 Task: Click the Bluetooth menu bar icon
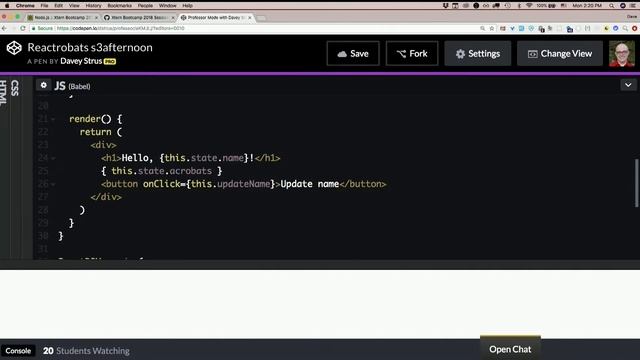pos(519,6)
